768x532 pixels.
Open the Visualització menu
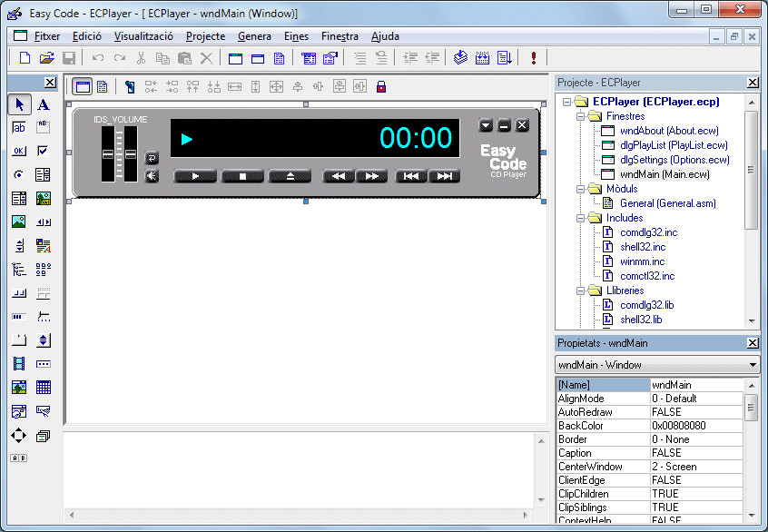click(x=143, y=36)
